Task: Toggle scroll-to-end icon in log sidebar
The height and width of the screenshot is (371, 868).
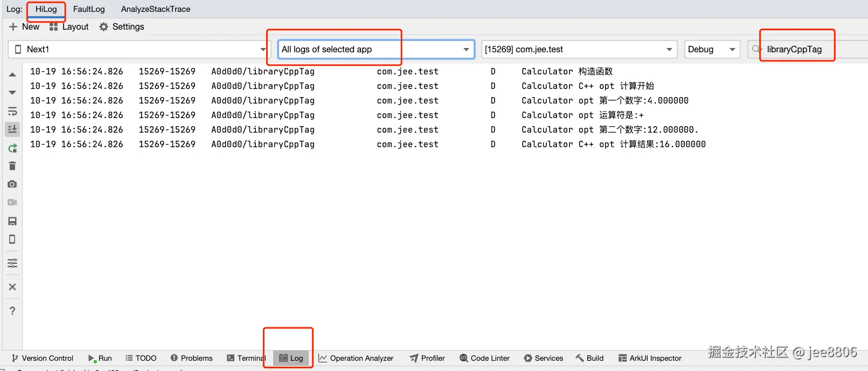Action: tap(12, 129)
